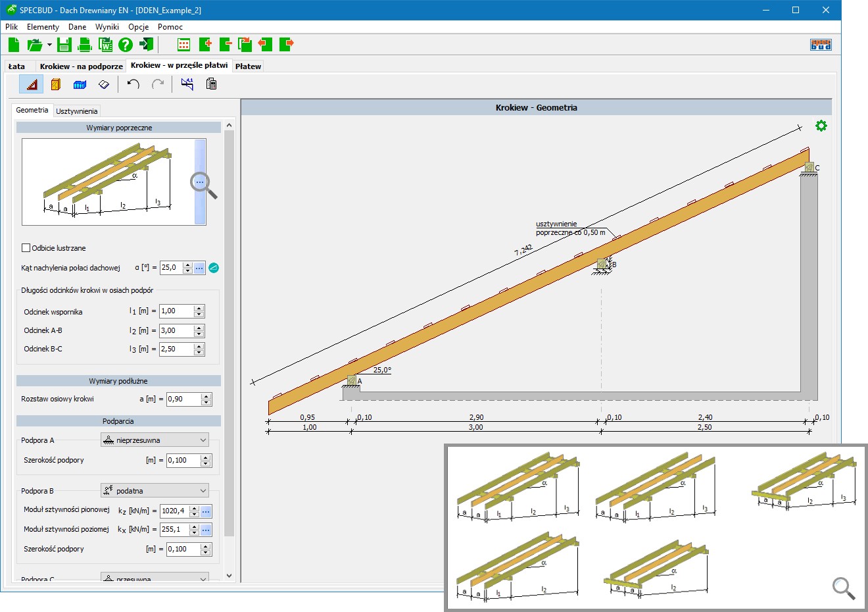Click the ellipsis button beside roof angle
Screen dimensions: 868x612
(199, 268)
